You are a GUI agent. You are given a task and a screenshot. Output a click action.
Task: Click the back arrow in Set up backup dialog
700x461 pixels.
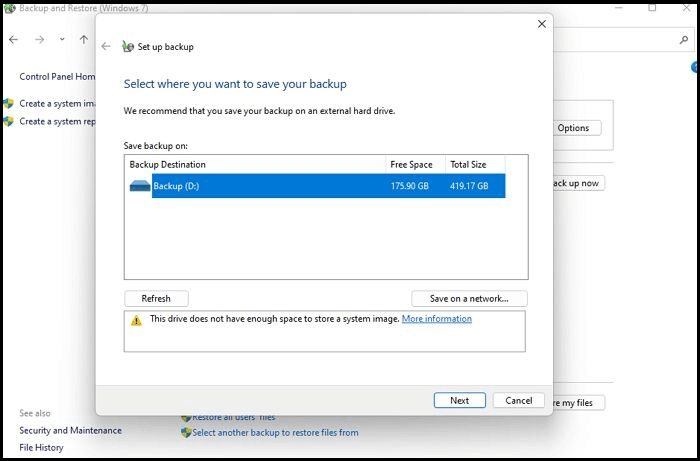tap(106, 46)
